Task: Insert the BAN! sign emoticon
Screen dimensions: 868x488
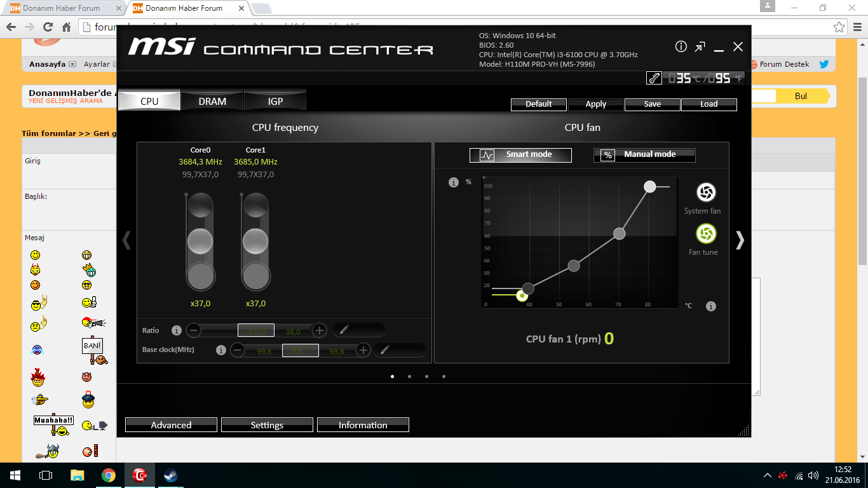Action: tap(94, 350)
